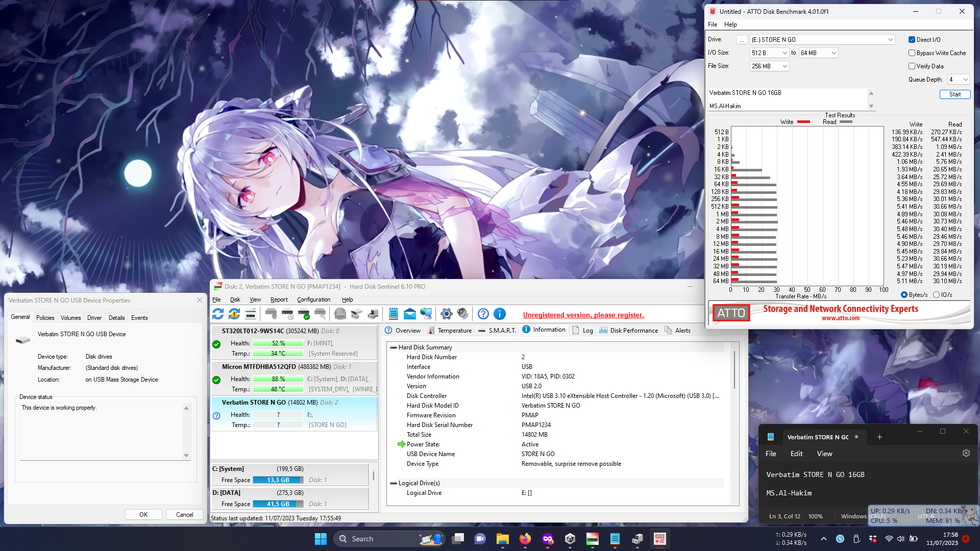Enable Bypass Write Cache checkbox

(x=912, y=53)
